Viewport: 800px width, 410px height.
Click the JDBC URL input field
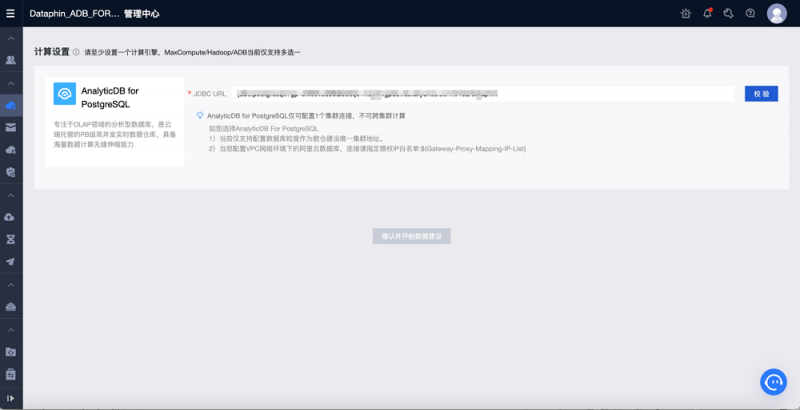(x=485, y=93)
